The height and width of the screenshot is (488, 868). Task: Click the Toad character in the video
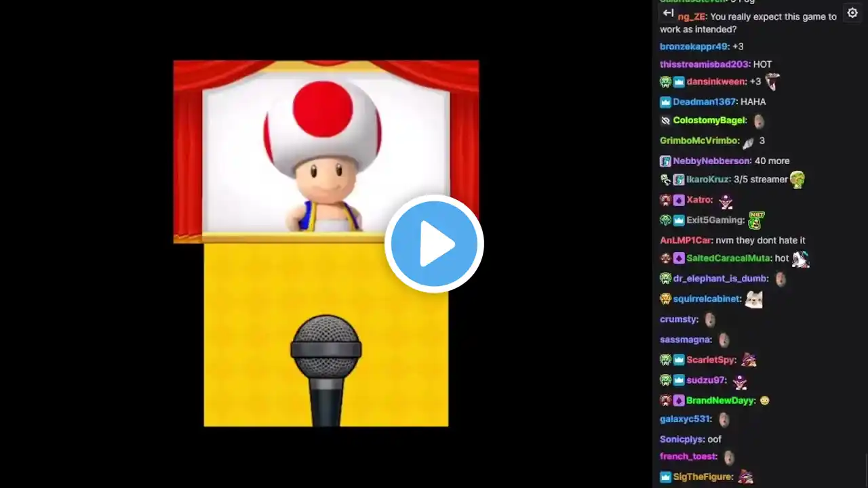pos(323,156)
